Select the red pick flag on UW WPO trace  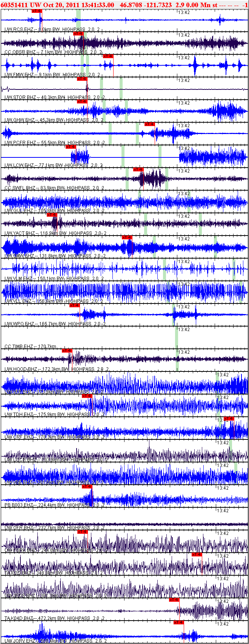tap(74, 305)
